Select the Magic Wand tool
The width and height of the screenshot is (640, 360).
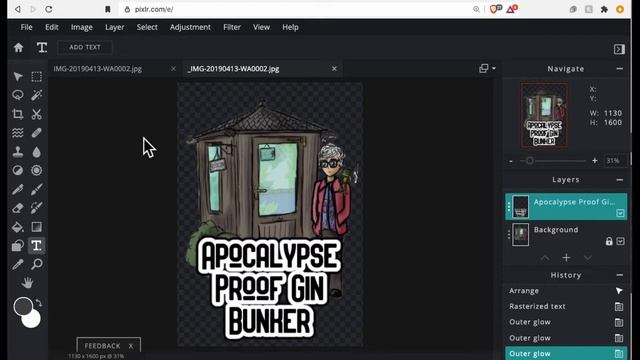[37, 95]
